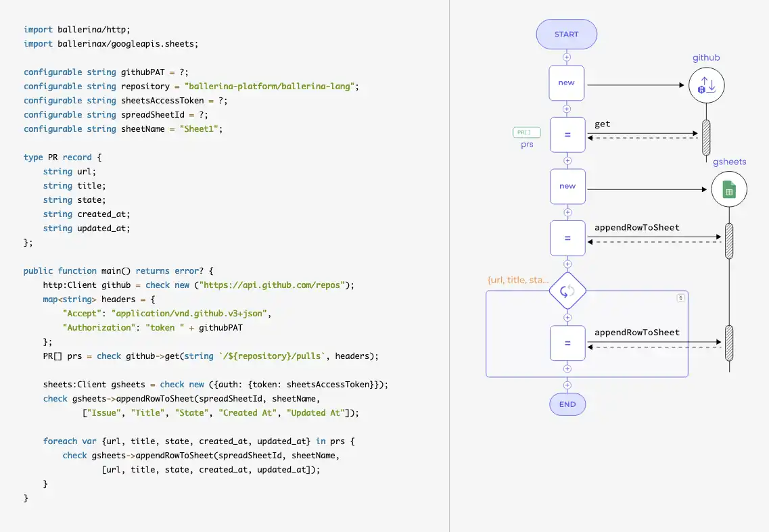
Task: Click the PR[] type tag above prs
Action: pyautogui.click(x=526, y=132)
